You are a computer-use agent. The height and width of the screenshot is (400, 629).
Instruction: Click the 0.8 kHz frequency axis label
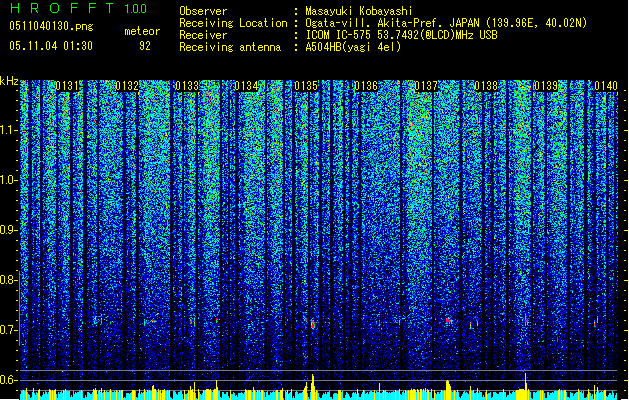point(8,280)
